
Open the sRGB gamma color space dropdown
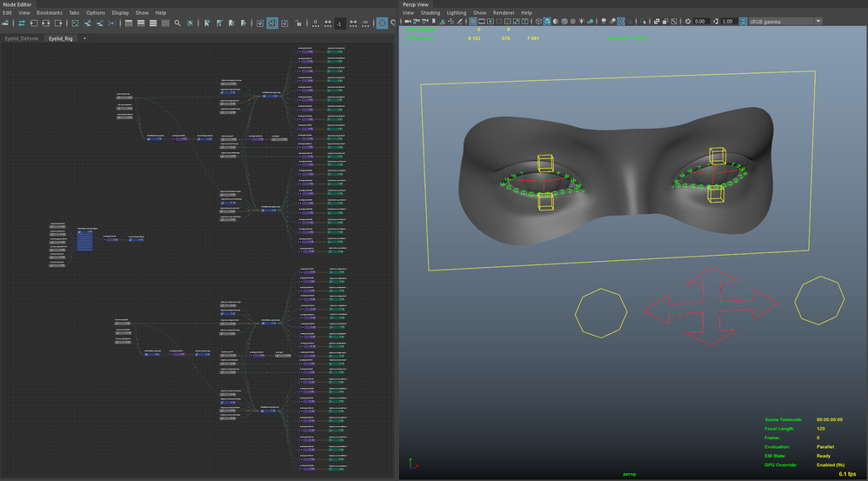784,22
